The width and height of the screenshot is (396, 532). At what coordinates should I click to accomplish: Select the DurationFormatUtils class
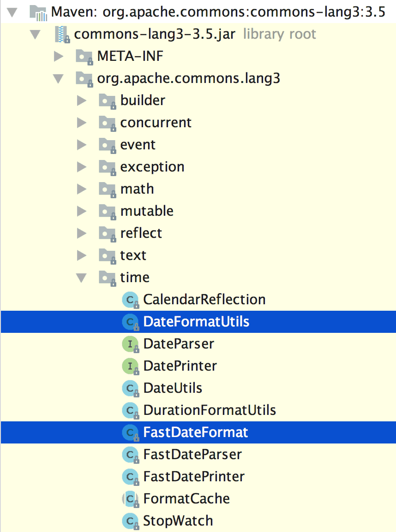coord(210,410)
